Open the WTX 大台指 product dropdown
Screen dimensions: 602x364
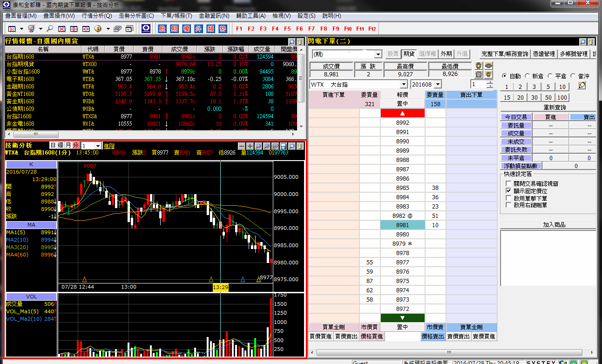tap(403, 85)
